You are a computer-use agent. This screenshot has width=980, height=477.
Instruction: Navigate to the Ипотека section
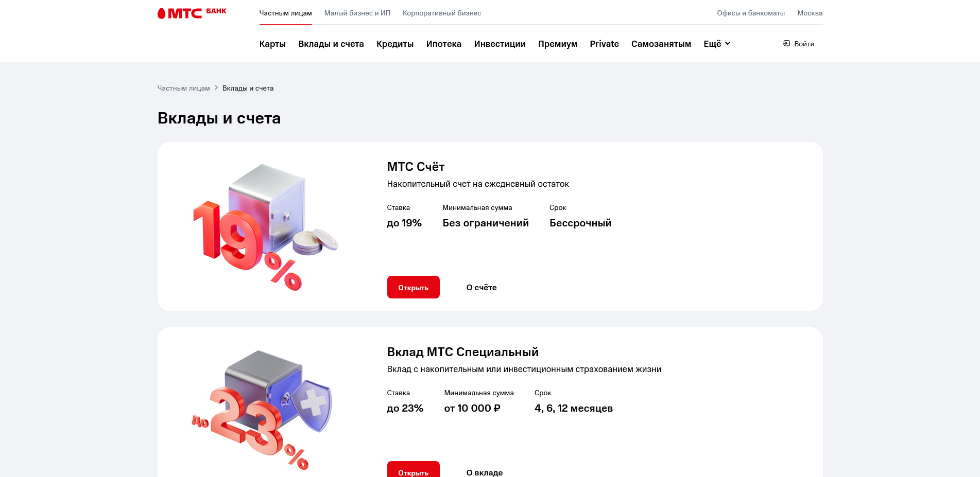pyautogui.click(x=443, y=44)
